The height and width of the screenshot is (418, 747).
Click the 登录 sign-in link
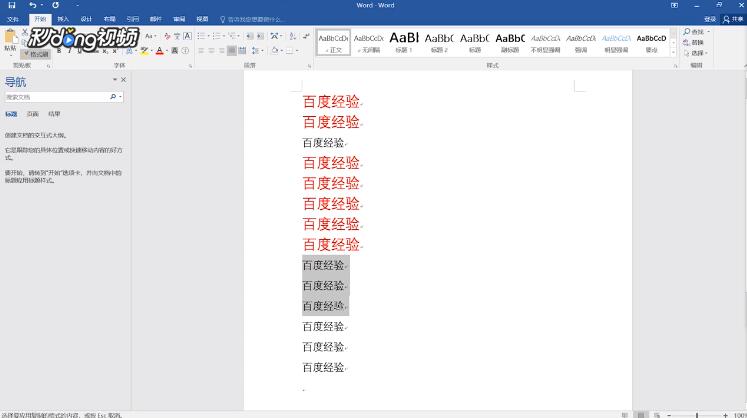710,19
